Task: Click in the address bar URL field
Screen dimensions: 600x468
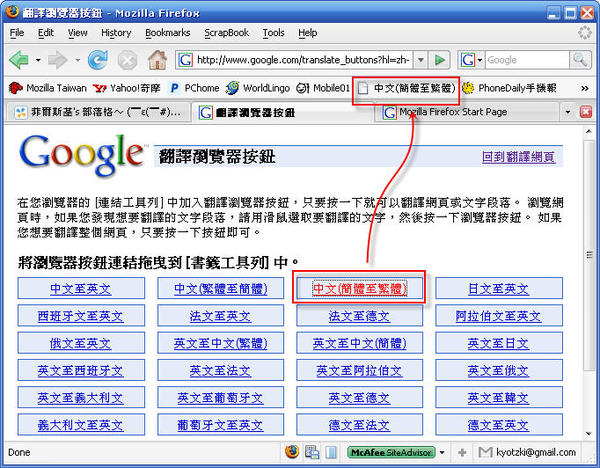Action: 303,60
